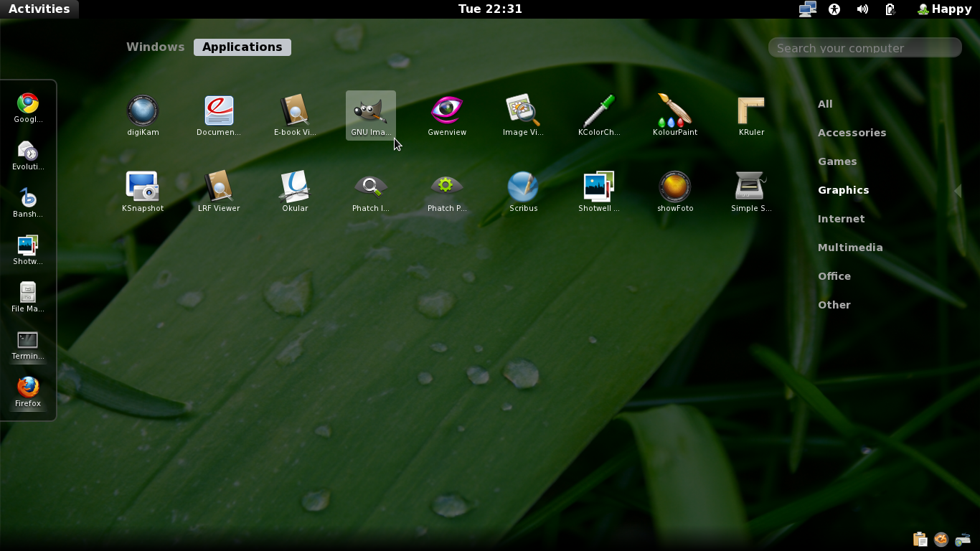Switch to the Windows view tab

pyautogui.click(x=156, y=47)
